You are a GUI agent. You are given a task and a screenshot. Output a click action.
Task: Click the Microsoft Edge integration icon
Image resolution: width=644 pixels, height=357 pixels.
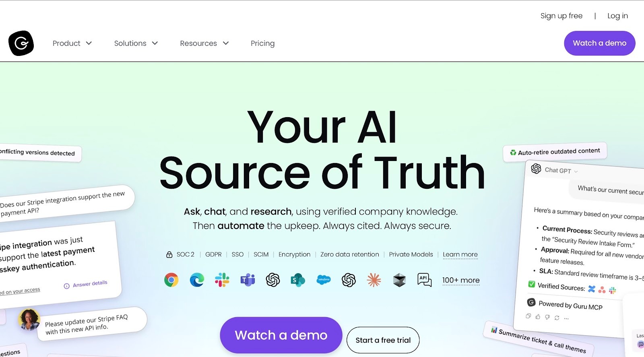coord(197,280)
